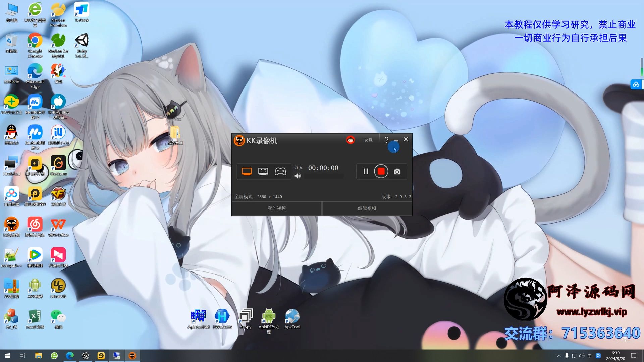644x362 pixels.
Task: Open 此电脑 desktop icon
Action: coord(12,13)
